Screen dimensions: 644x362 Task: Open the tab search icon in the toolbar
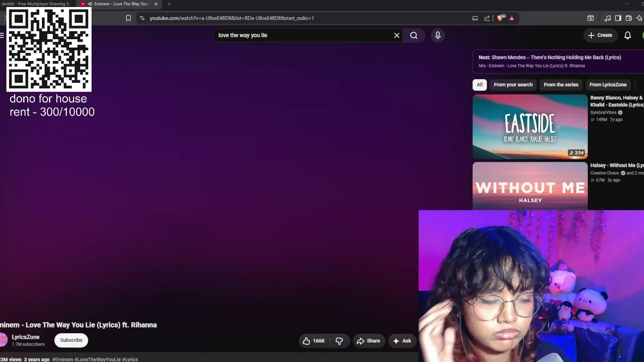(591, 18)
